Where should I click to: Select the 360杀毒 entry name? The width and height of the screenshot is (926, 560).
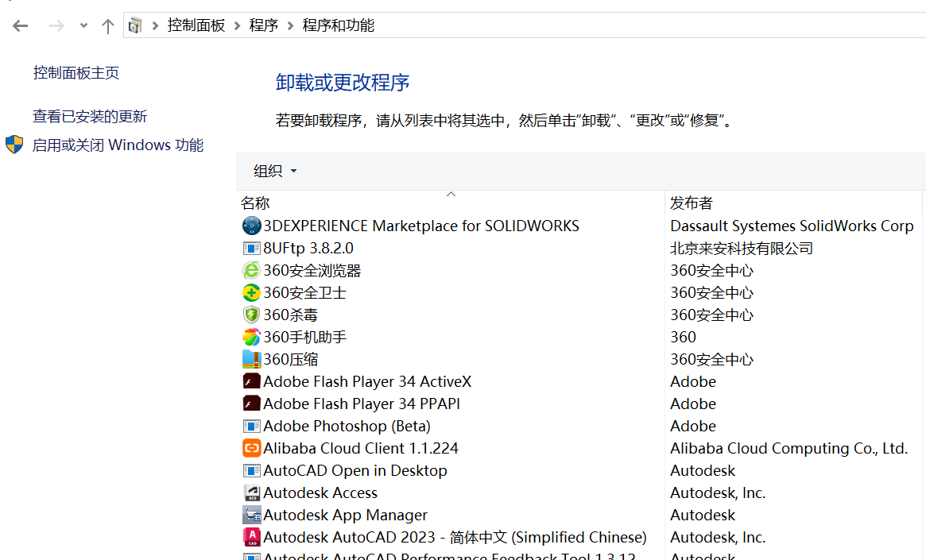291,315
